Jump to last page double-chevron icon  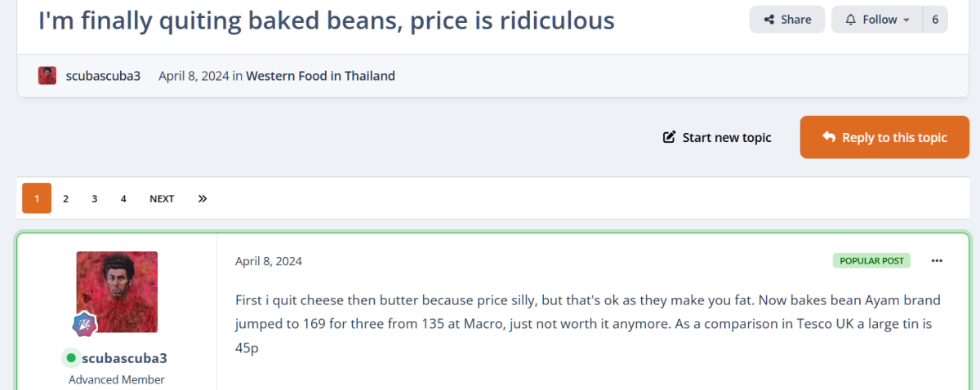pos(203,198)
